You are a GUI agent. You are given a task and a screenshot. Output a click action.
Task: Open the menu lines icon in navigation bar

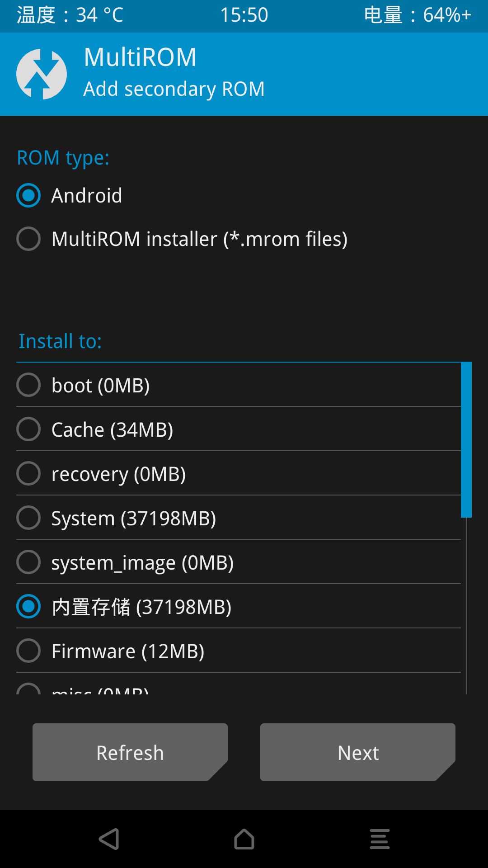tap(380, 839)
